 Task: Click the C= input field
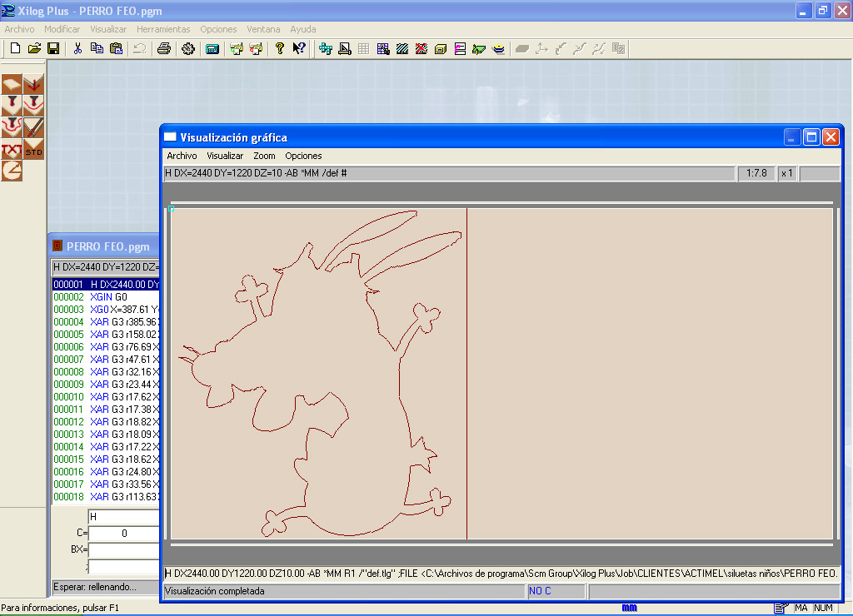[x=124, y=534]
